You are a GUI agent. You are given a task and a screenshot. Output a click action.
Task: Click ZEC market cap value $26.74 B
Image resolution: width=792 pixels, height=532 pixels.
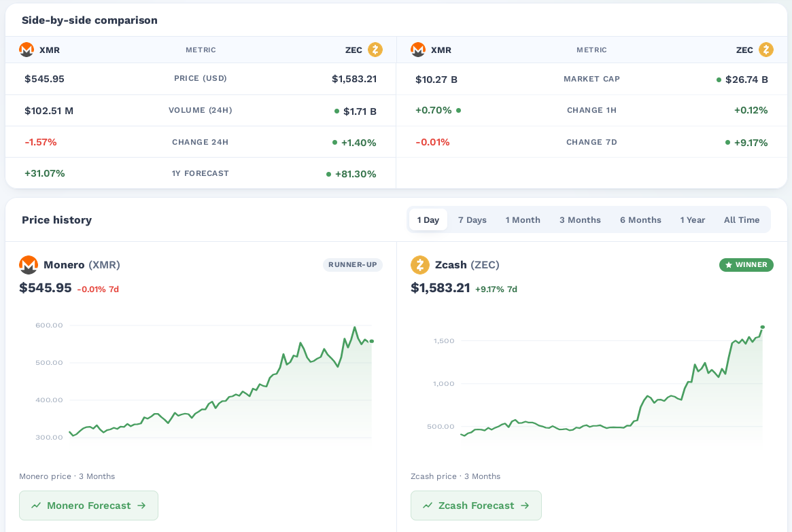click(x=746, y=79)
